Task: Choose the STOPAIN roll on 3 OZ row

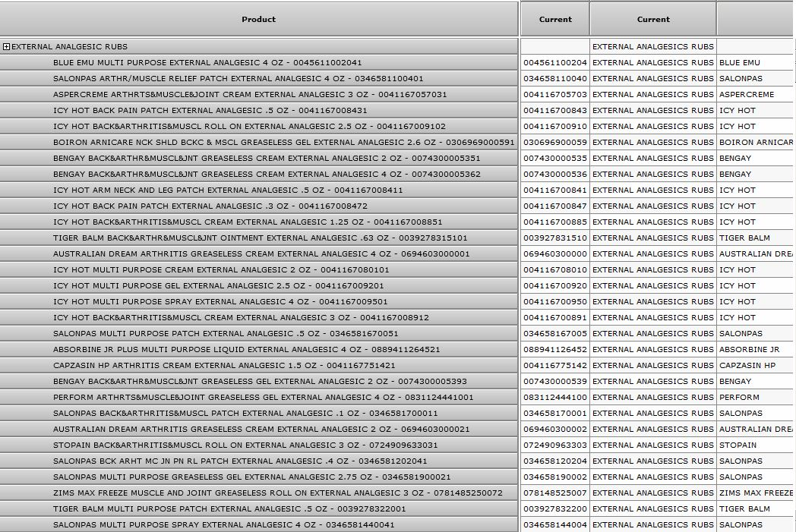Action: pyautogui.click(x=245, y=445)
